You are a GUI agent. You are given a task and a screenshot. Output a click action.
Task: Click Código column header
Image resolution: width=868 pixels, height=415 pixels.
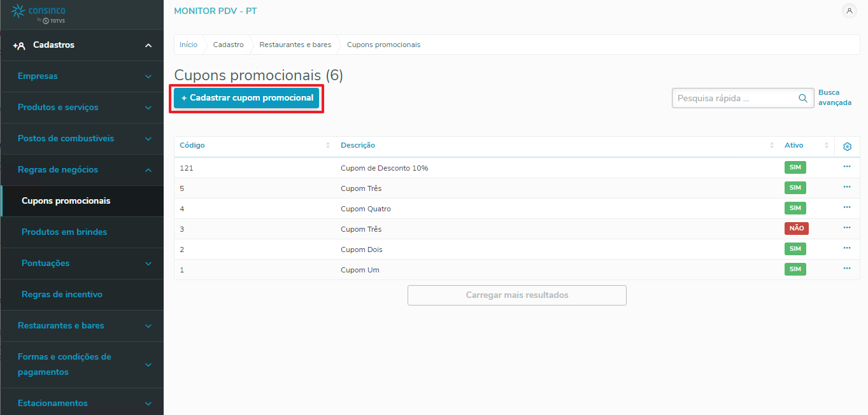click(x=192, y=146)
